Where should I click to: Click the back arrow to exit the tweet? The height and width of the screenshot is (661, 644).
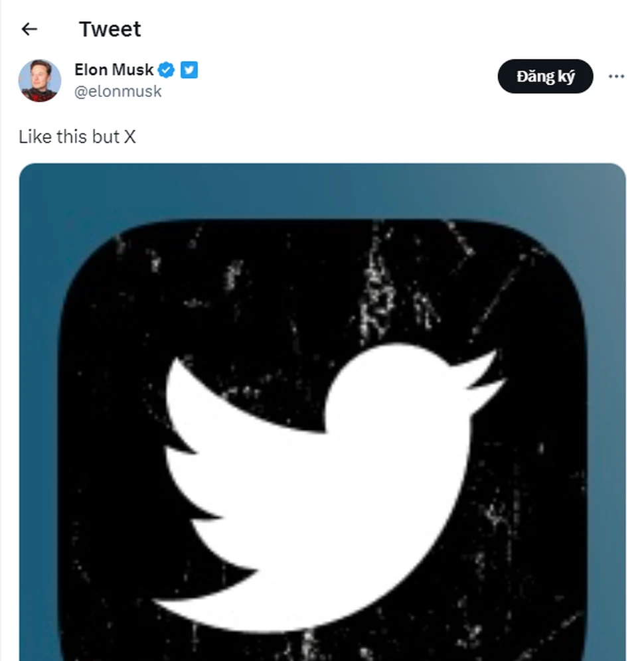(x=28, y=29)
